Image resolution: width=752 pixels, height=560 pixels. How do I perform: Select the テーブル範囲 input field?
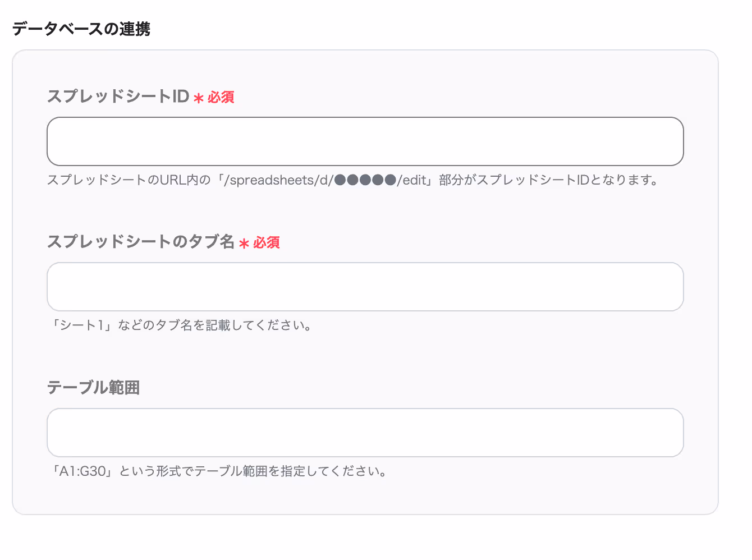(365, 433)
